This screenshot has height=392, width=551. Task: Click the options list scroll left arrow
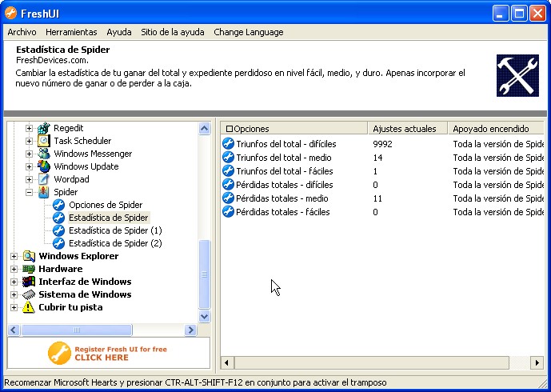[227, 362]
